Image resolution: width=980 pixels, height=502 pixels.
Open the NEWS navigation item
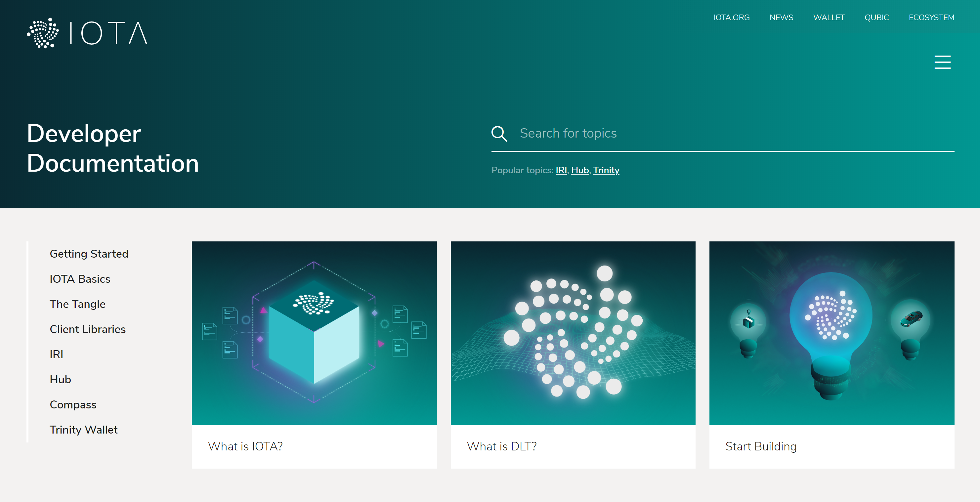click(x=781, y=18)
